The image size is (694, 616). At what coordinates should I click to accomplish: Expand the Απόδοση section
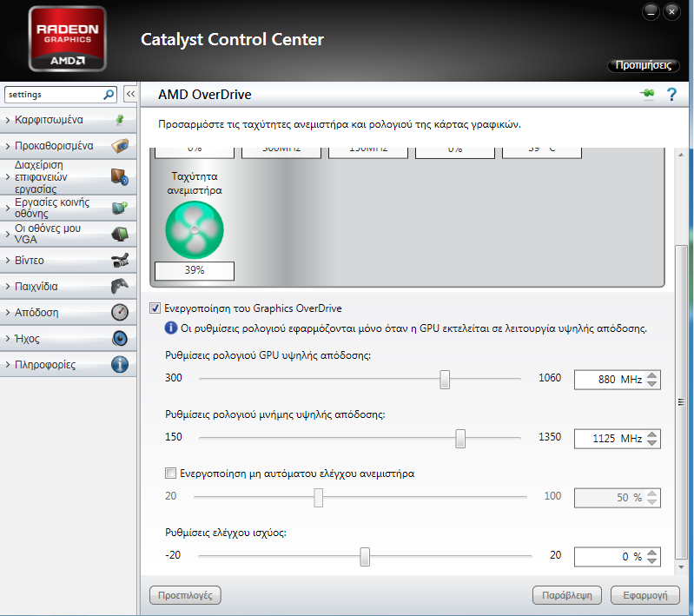(x=68, y=312)
